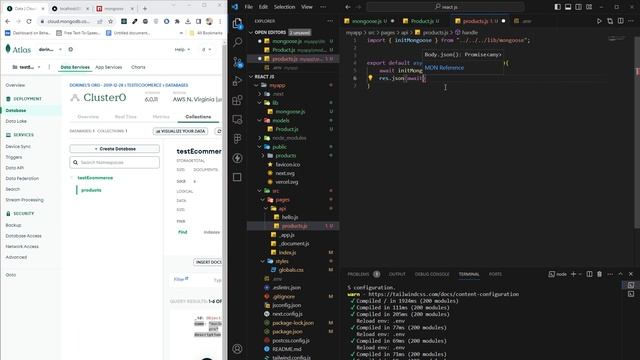Click the Accounts icon in VS Code

(x=237, y=349)
